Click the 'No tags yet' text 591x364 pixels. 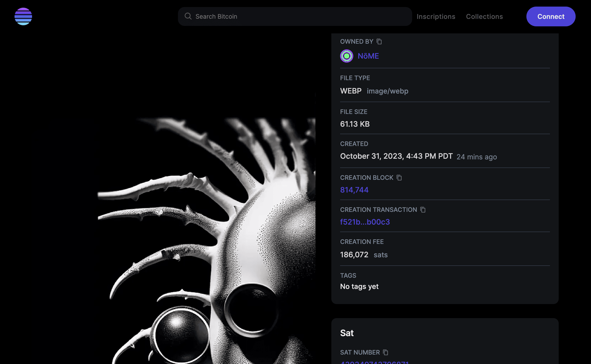[359, 287]
